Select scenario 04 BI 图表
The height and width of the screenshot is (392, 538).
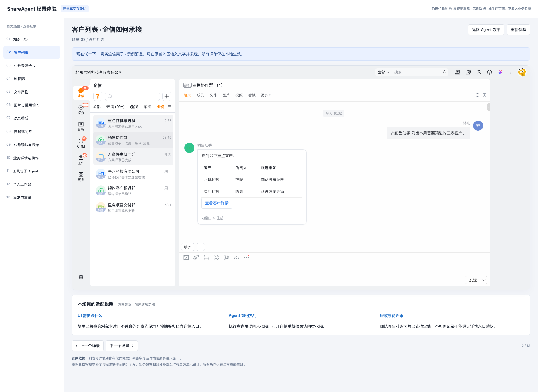tap(32, 79)
